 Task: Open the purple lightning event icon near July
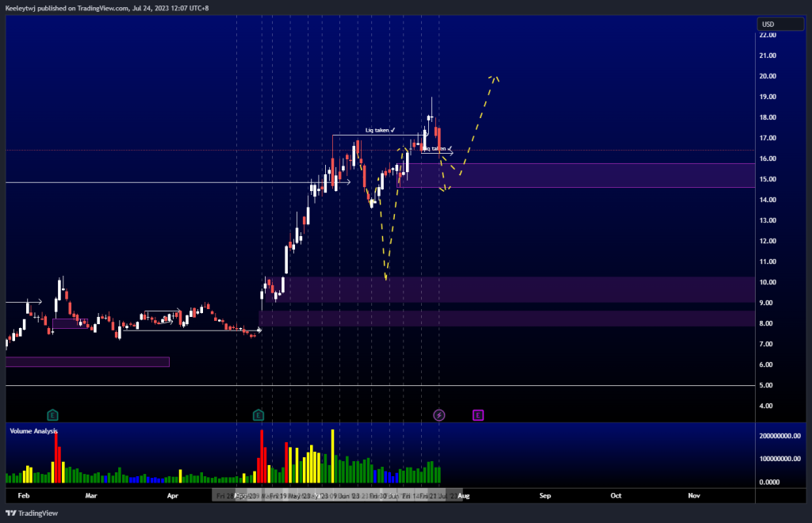click(x=439, y=414)
